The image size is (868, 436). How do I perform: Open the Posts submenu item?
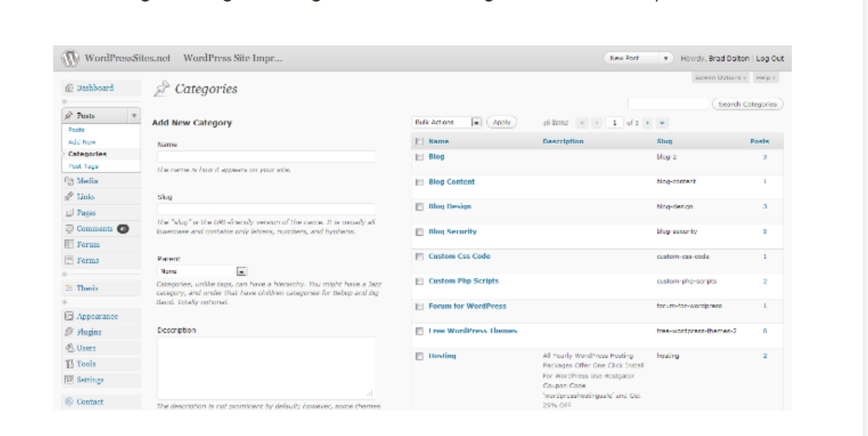point(76,129)
